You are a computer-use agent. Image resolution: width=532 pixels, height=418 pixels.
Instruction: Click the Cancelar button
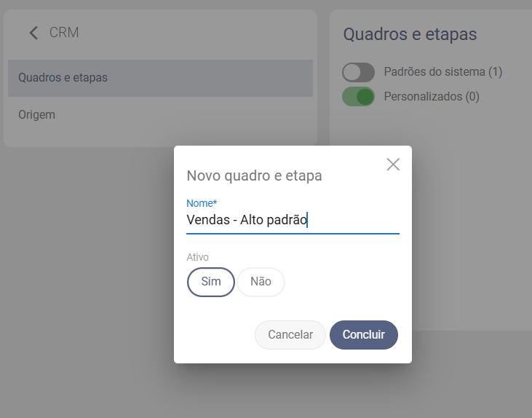point(290,335)
